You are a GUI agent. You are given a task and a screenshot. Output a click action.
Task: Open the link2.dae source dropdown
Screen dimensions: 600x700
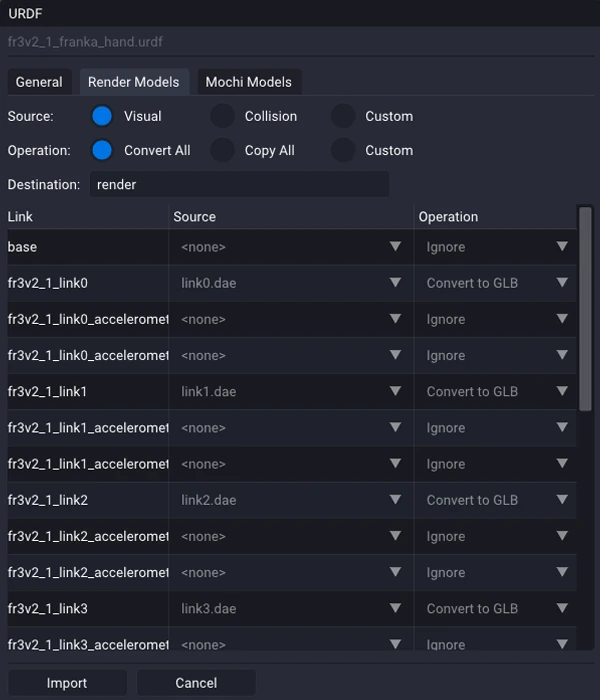291,500
